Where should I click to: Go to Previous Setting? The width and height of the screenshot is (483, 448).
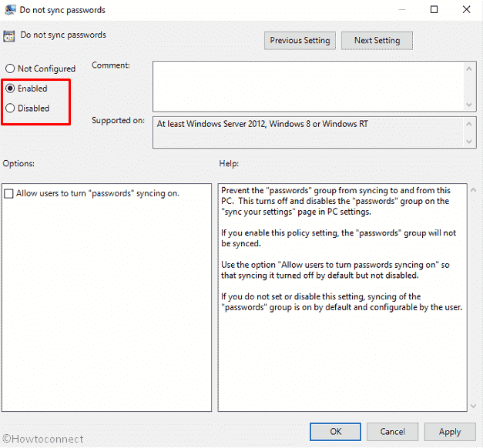300,41
